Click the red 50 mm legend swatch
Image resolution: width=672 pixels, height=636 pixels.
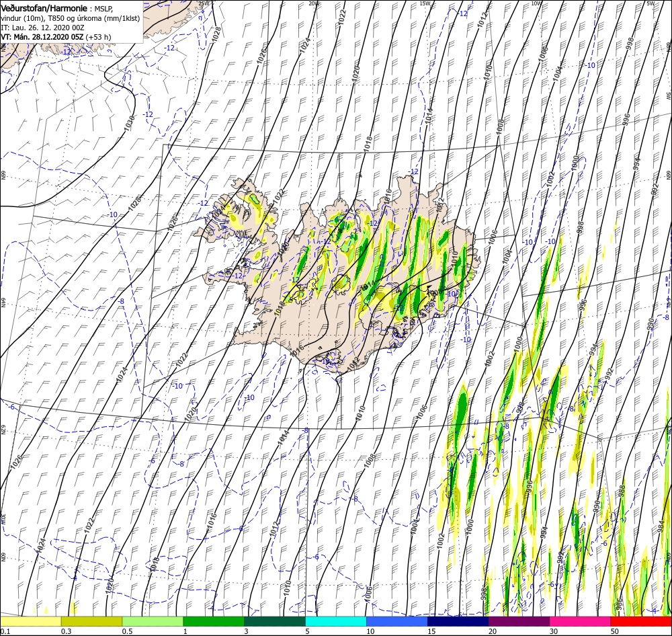point(641,621)
